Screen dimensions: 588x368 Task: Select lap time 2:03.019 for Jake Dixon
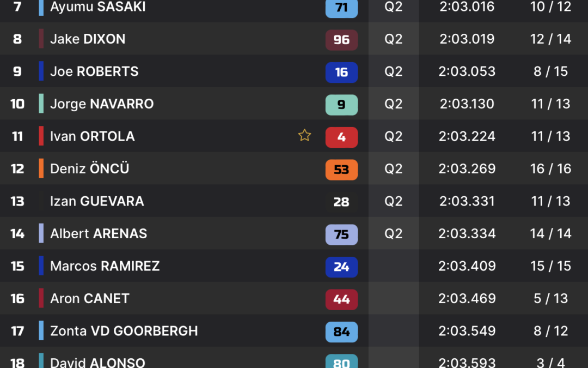coord(467,39)
